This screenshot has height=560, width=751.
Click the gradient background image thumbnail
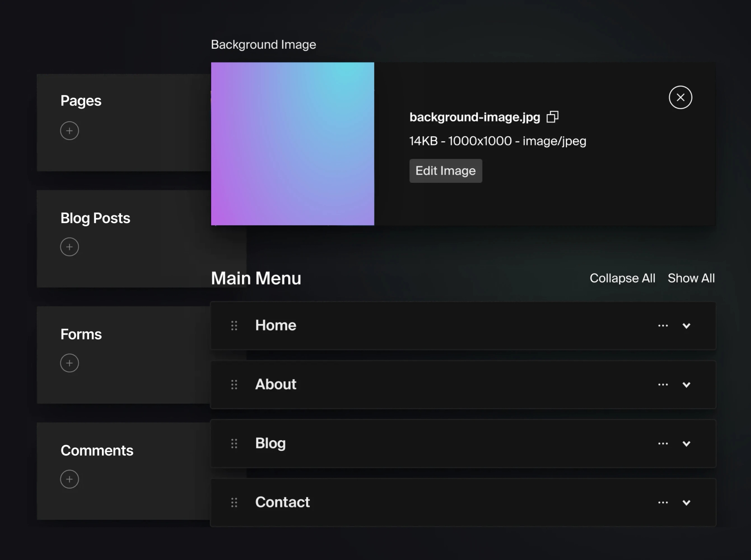click(x=293, y=144)
